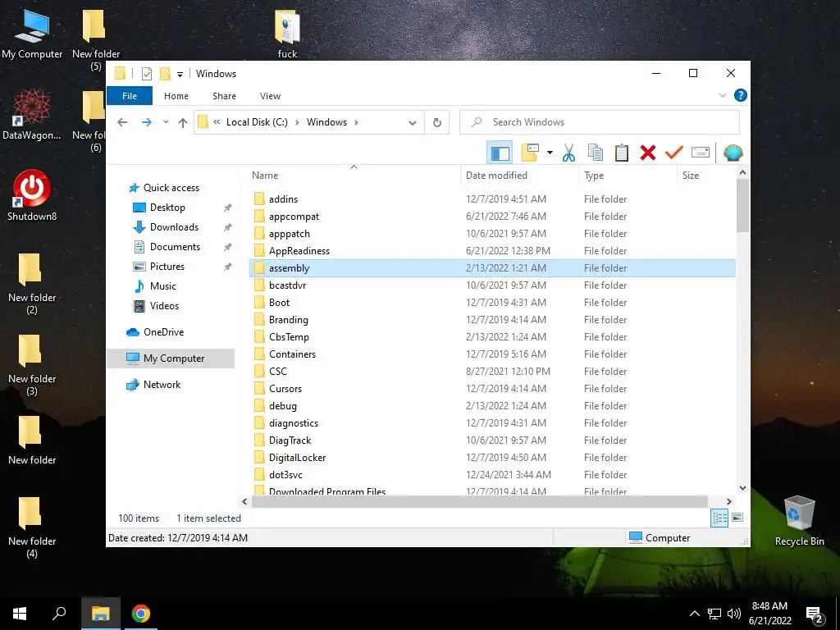Switch to the Details view button
Viewport: 840px width, 630px height.
coord(719,518)
